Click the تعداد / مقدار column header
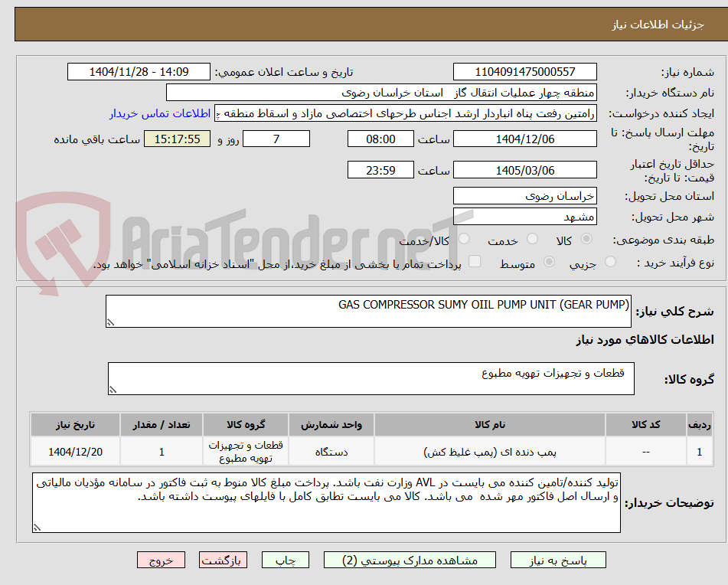 click(x=161, y=425)
